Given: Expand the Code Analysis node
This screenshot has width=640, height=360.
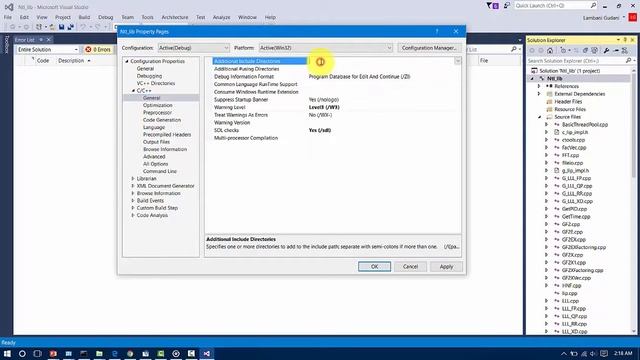Looking at the screenshot, I should click(x=133, y=216).
